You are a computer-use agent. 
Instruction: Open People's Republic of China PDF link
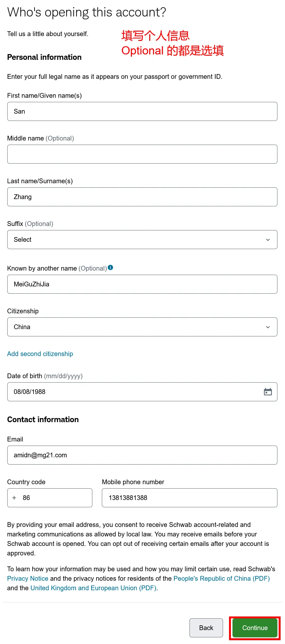click(x=221, y=578)
